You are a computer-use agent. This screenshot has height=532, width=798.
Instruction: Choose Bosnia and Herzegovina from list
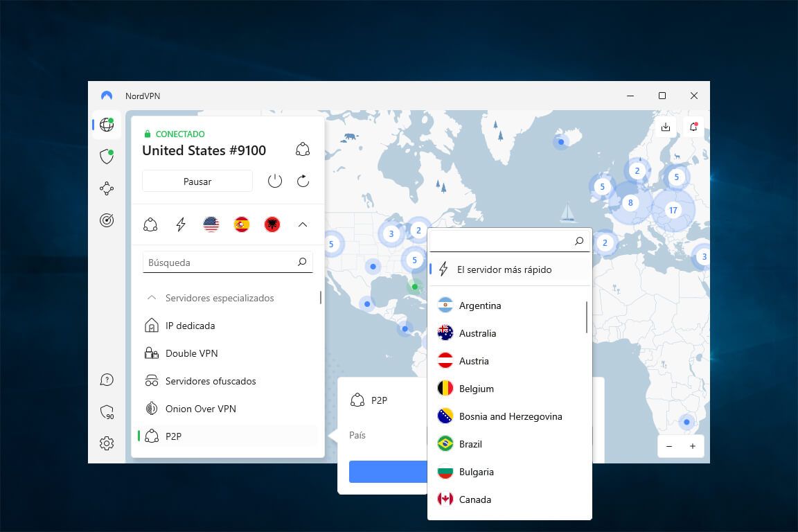click(x=508, y=416)
